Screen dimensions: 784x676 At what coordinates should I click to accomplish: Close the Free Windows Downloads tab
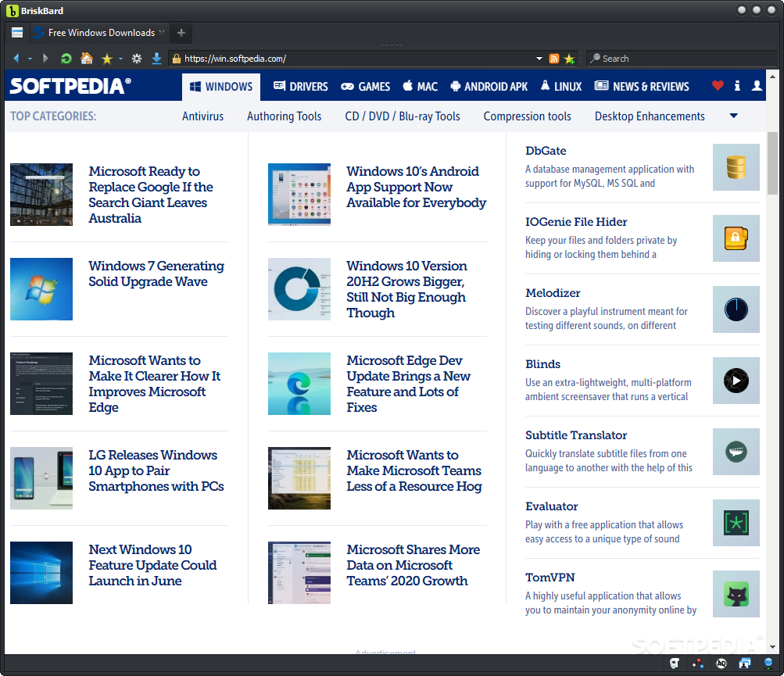click(162, 33)
